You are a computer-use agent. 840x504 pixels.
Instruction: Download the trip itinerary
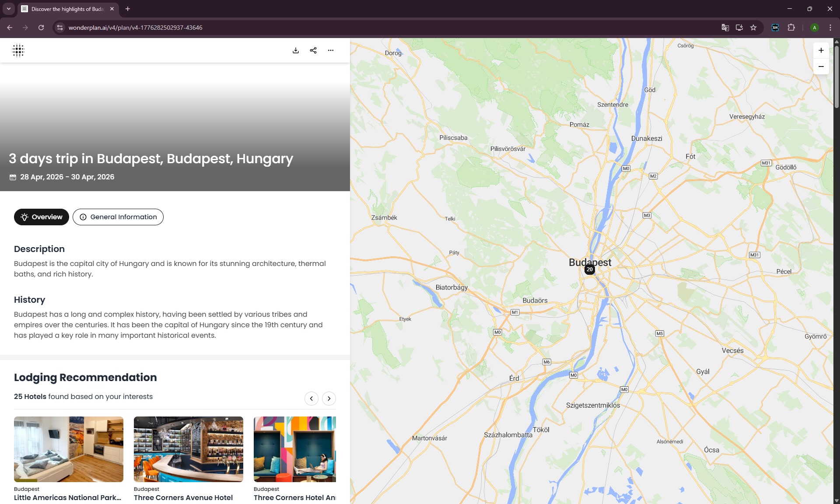coord(296,50)
